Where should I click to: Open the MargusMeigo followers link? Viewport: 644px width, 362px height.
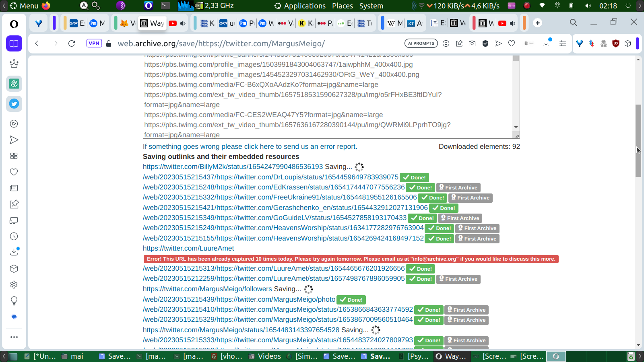tap(207, 289)
